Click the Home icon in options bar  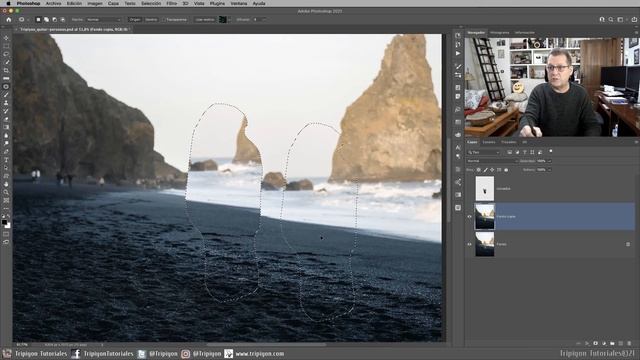coord(9,19)
